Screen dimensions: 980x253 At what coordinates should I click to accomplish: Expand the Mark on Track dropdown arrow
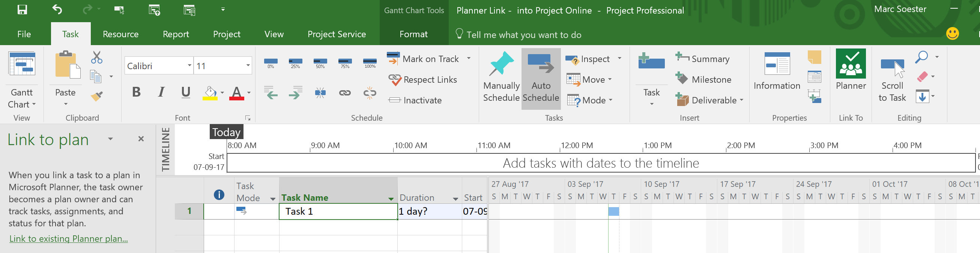click(469, 58)
